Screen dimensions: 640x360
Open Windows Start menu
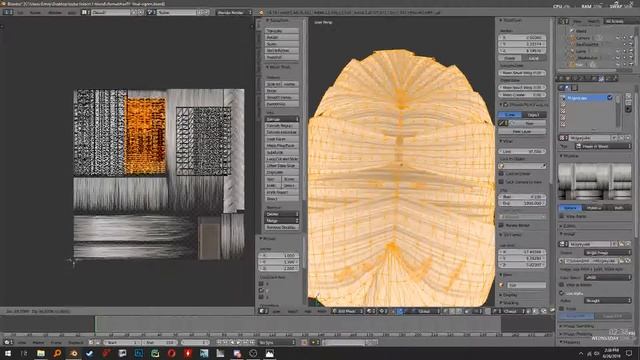tap(8, 353)
